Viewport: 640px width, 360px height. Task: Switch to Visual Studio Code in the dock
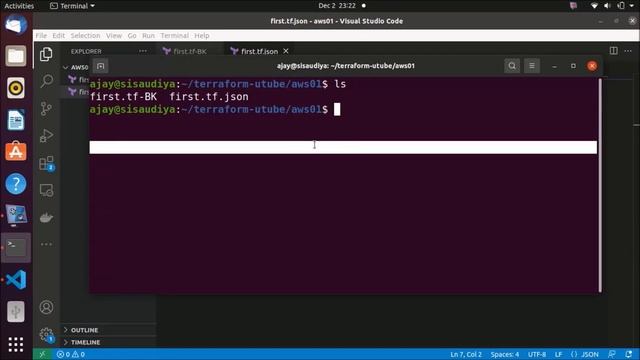(16, 280)
